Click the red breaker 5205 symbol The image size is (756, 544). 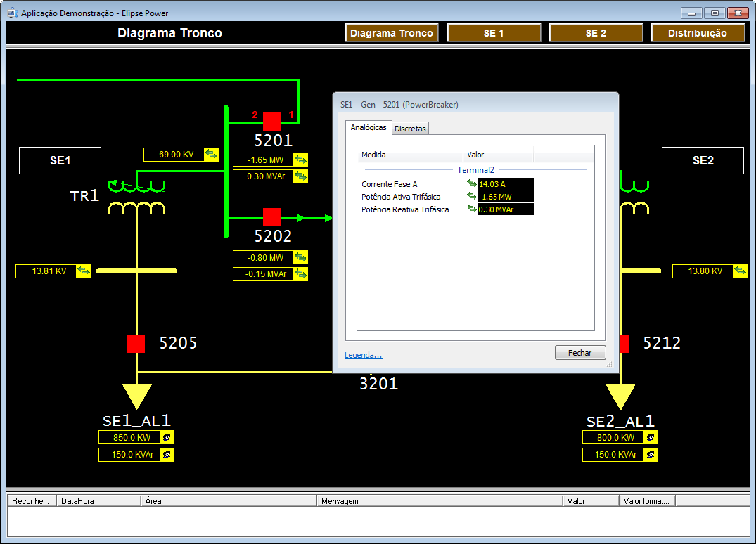coord(136,344)
